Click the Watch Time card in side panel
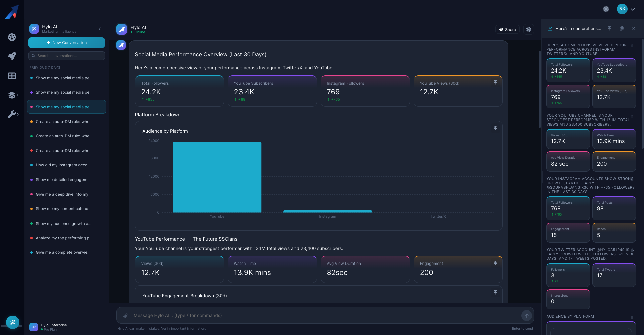Viewport: 644px width, 335px height. pyautogui.click(x=614, y=139)
